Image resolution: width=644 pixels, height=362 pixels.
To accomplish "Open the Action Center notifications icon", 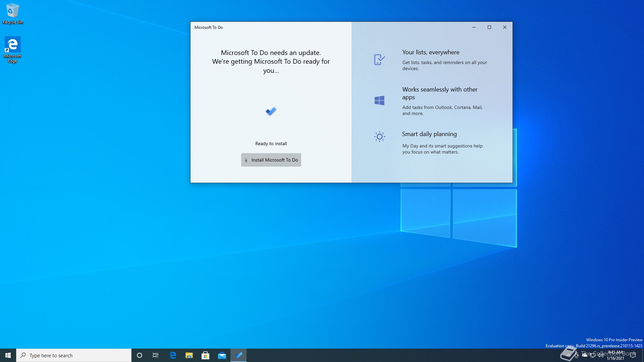I will coord(633,355).
